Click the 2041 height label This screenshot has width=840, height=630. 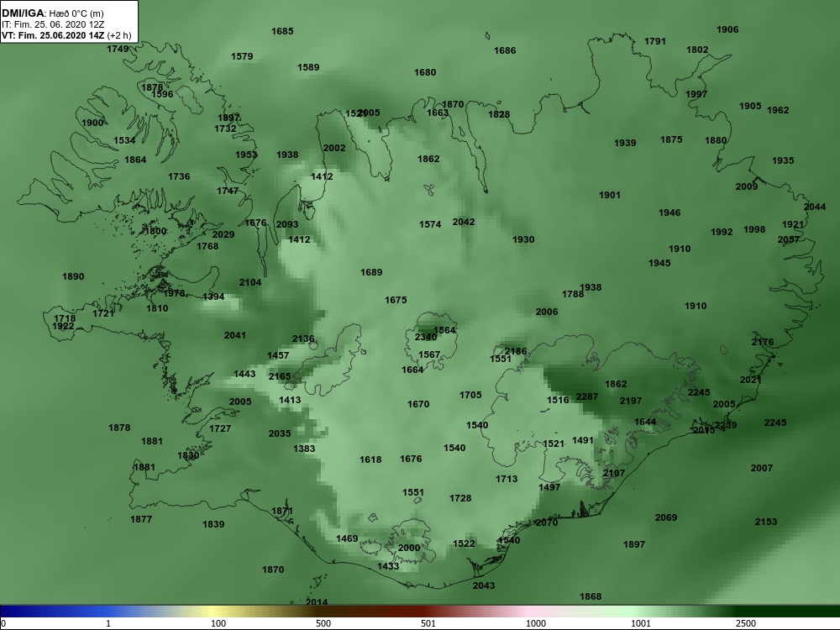(234, 335)
